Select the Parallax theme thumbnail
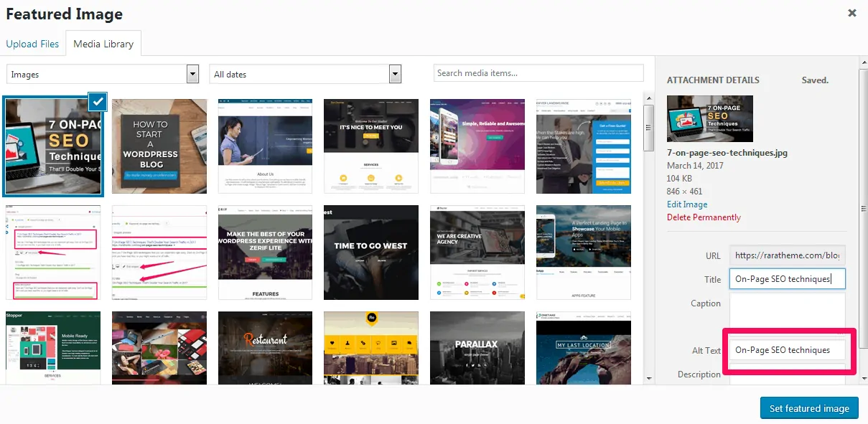The height and width of the screenshot is (424, 868). (477, 347)
